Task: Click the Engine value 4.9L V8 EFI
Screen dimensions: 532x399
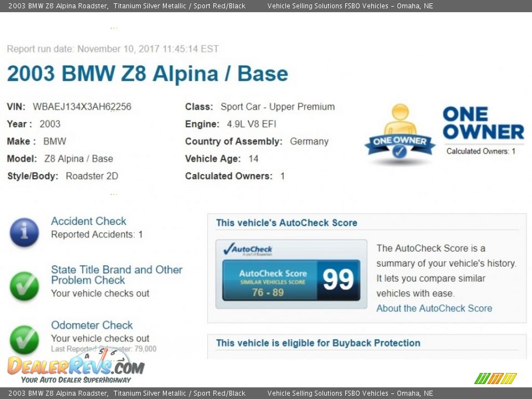Action: coord(252,124)
